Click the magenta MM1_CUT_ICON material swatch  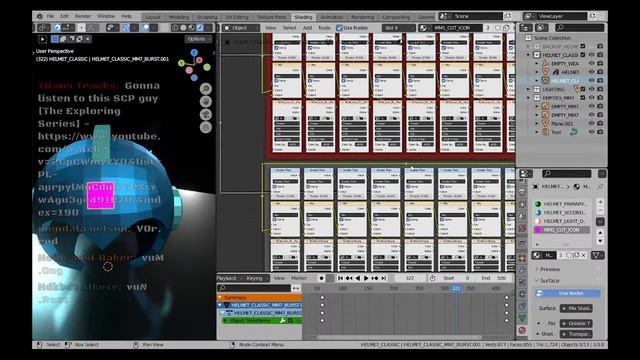(x=538, y=230)
